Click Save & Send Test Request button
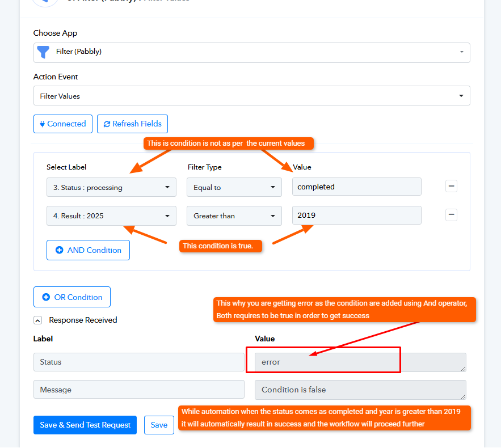The width and height of the screenshot is (501, 448). click(x=85, y=425)
